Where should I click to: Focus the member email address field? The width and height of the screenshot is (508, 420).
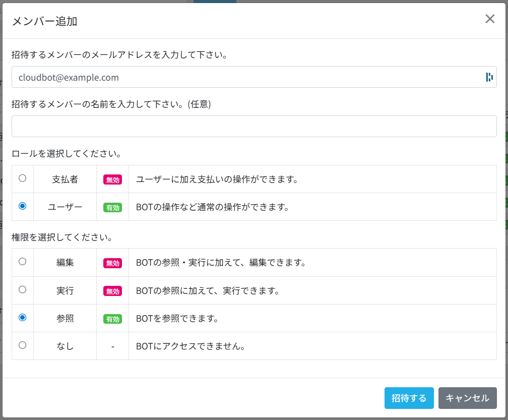(x=247, y=77)
